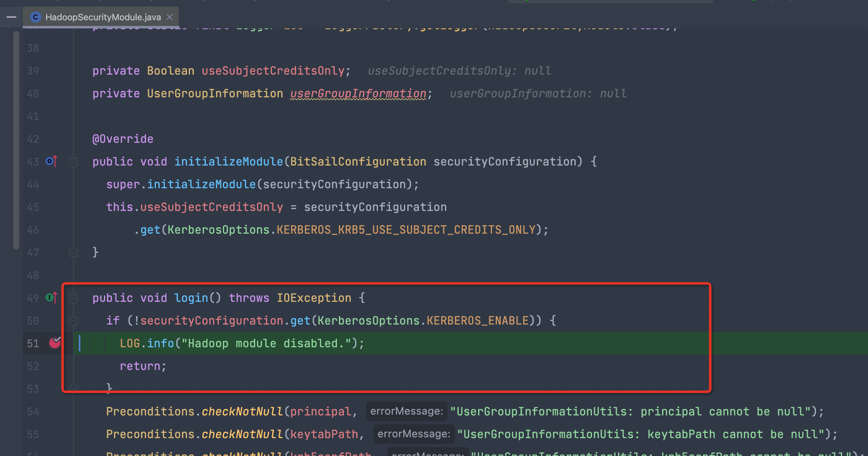Collapse the if-block fold marker on line 50
This screenshot has width=868, height=456.
[73, 321]
